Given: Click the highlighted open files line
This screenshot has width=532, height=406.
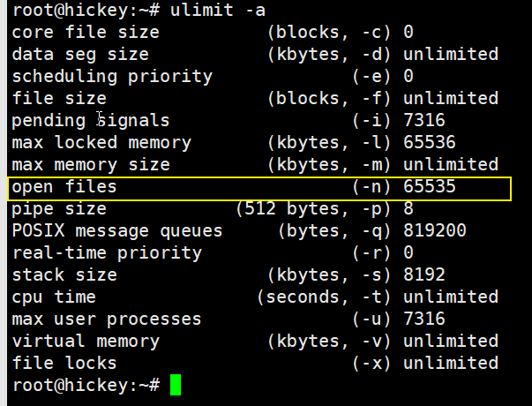Looking at the screenshot, I should coord(259,187).
